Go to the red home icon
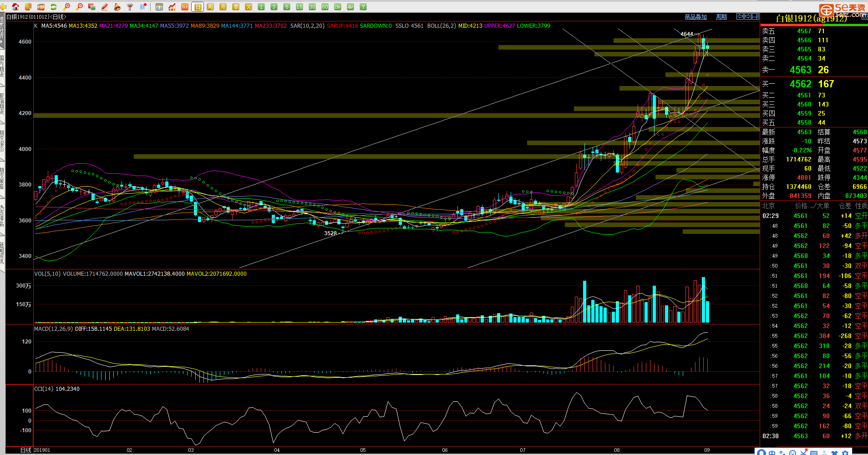 click(15, 7)
